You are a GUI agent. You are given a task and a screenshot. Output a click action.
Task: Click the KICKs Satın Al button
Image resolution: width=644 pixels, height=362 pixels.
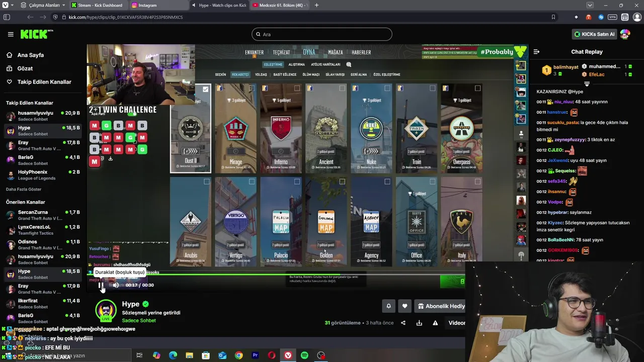point(595,34)
